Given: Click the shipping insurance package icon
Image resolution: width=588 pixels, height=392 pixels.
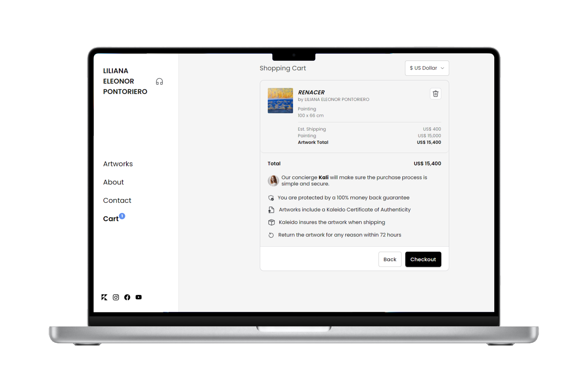Looking at the screenshot, I should (271, 222).
